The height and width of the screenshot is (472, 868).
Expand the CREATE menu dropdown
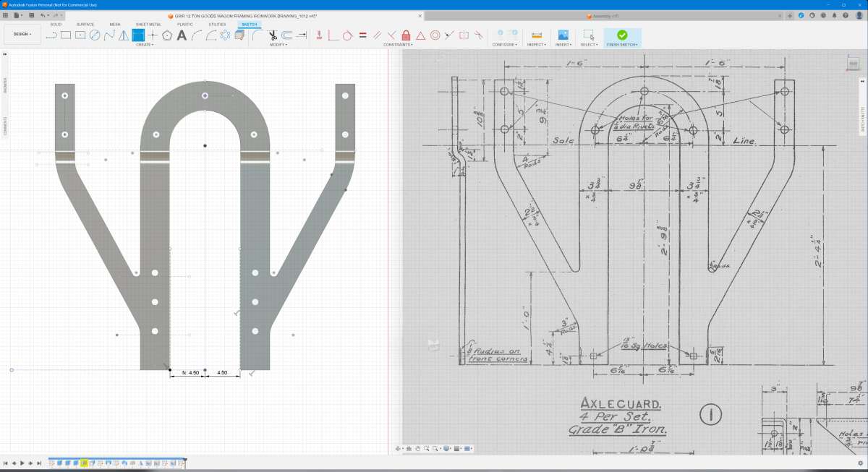point(145,45)
